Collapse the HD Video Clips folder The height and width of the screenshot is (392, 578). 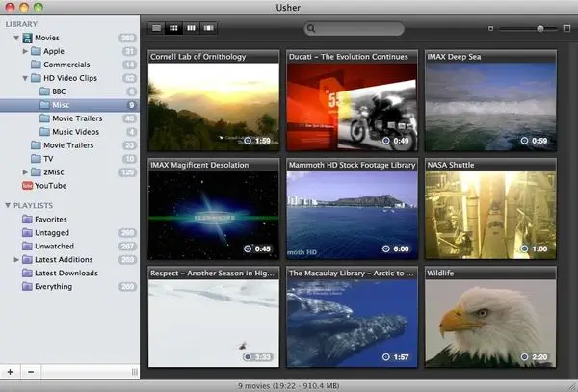point(25,78)
